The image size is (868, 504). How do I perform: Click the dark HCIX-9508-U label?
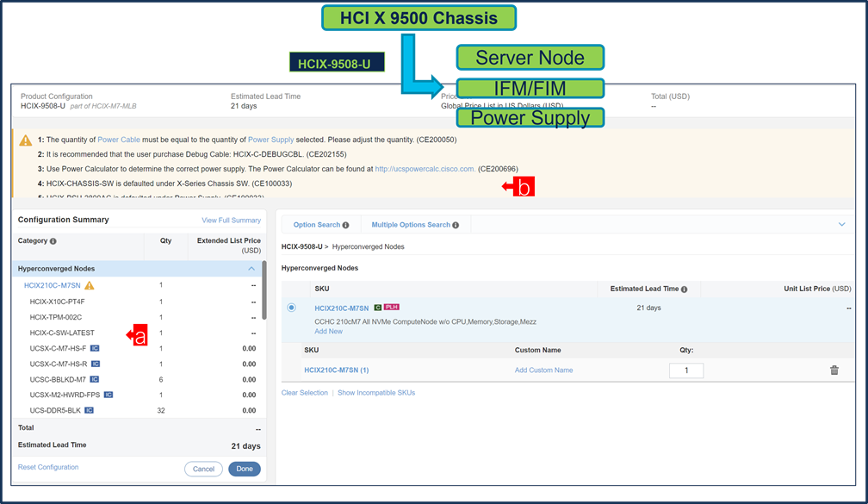337,63
